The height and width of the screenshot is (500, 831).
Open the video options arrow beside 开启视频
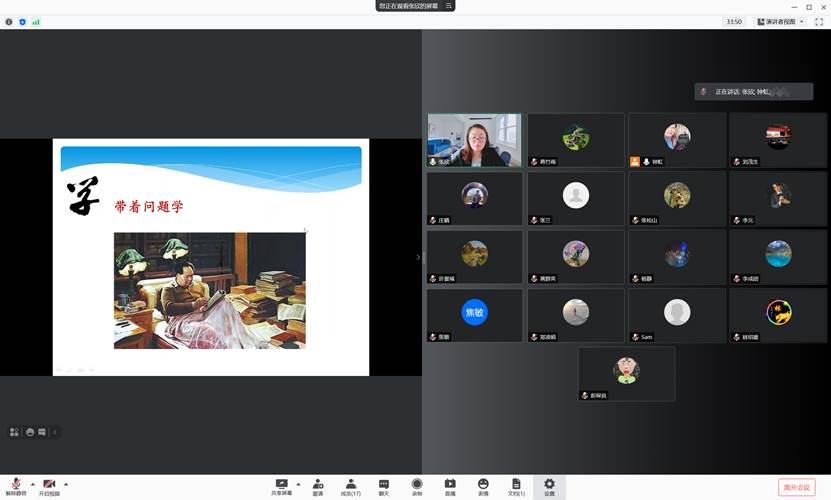tap(67, 483)
